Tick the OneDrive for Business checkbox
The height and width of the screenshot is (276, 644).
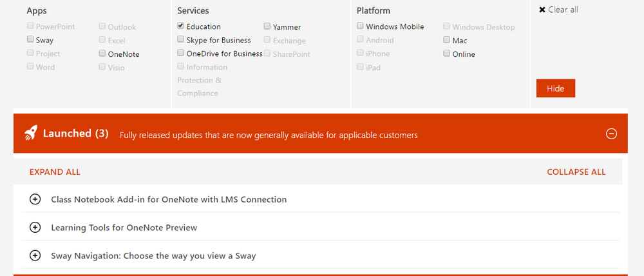(x=180, y=53)
